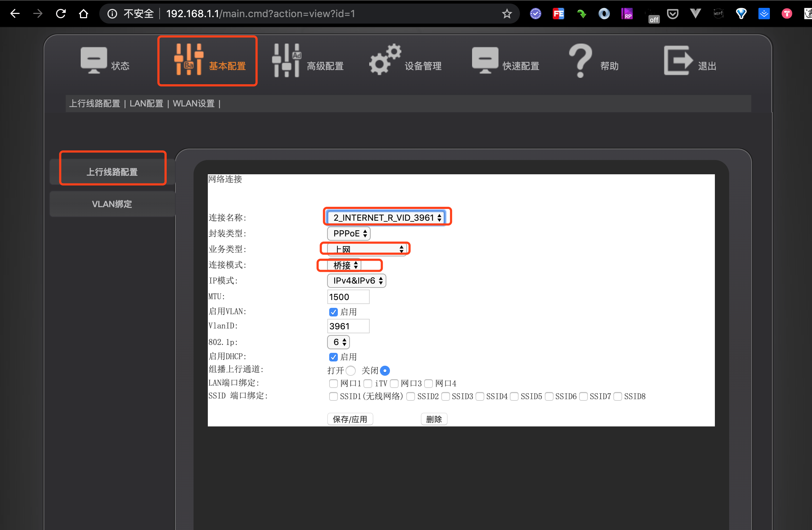The height and width of the screenshot is (530, 812).
Task: Enable 启用VLAN checkbox
Action: pyautogui.click(x=332, y=312)
